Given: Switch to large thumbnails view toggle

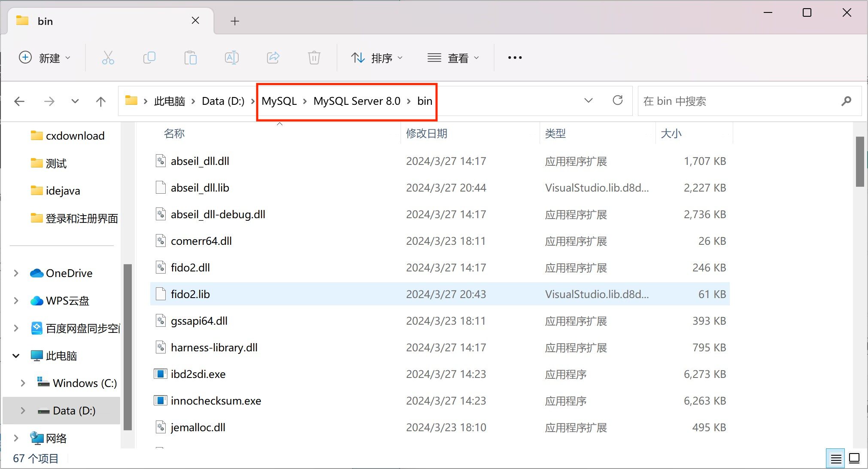Looking at the screenshot, I should (854, 458).
